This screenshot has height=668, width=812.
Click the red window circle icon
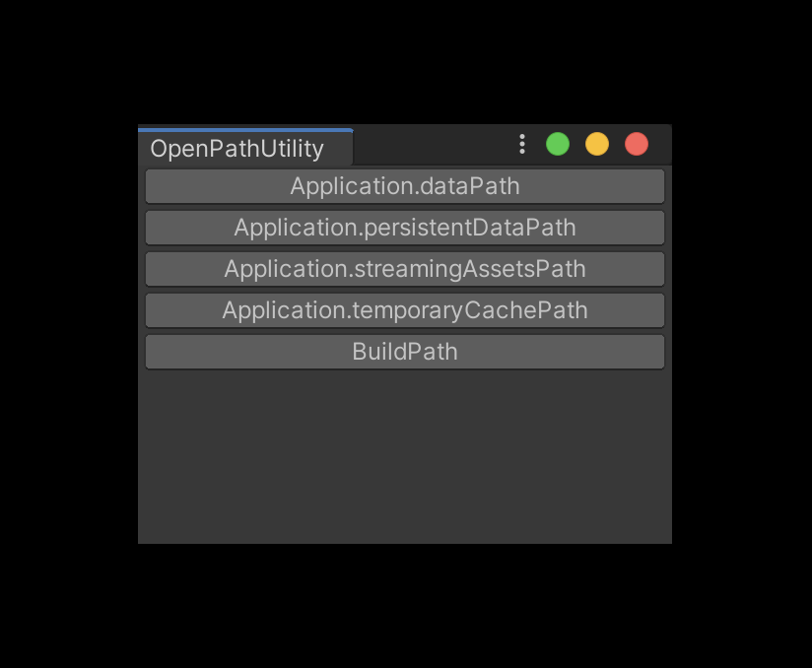(636, 144)
